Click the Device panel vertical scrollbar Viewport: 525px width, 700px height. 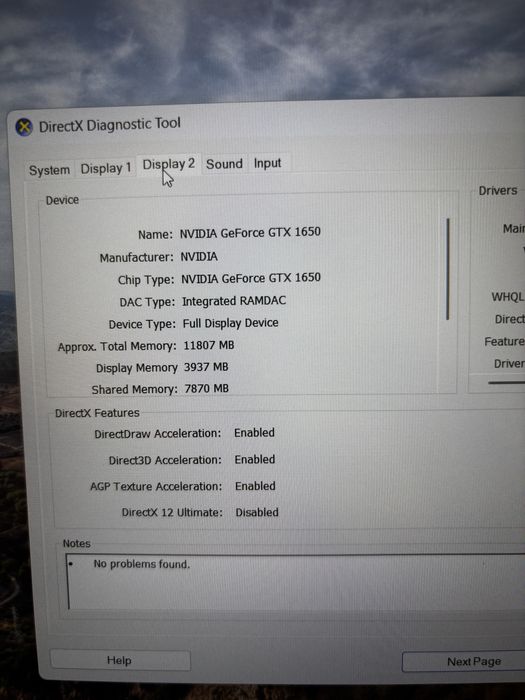[447, 268]
